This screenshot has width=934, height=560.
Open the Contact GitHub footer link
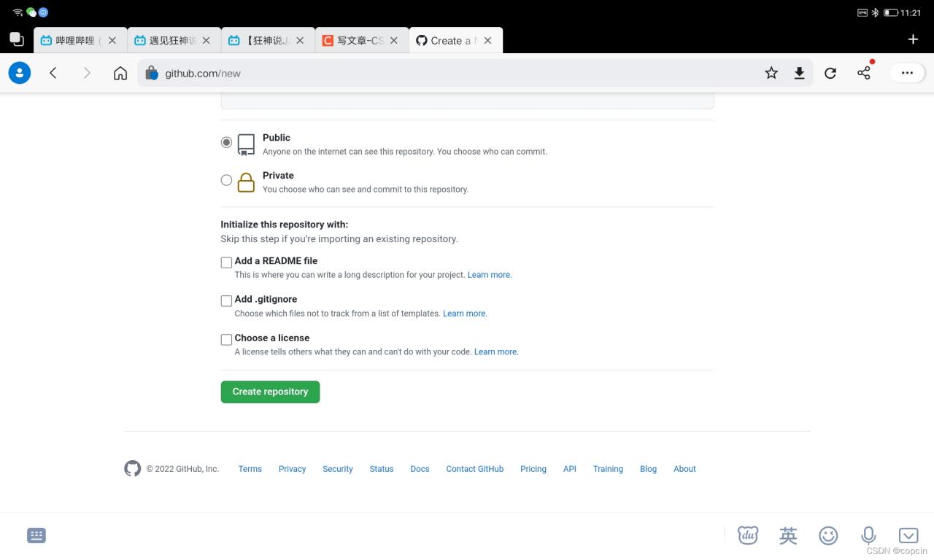475,469
